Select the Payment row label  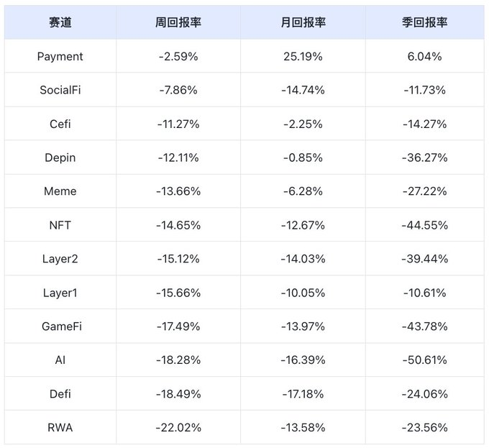(60, 56)
